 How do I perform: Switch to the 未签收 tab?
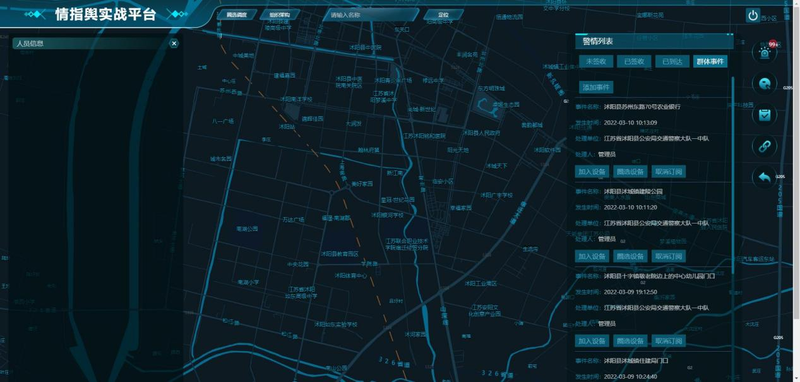pos(596,61)
